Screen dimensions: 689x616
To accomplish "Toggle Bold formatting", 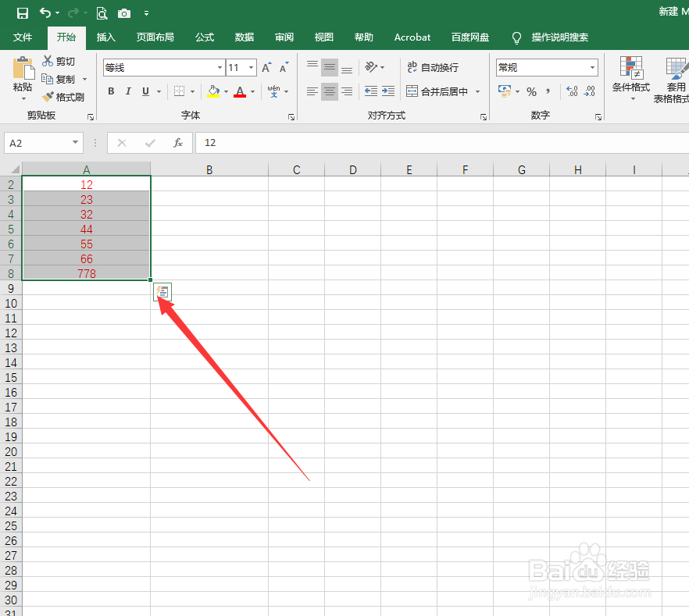I will point(111,91).
